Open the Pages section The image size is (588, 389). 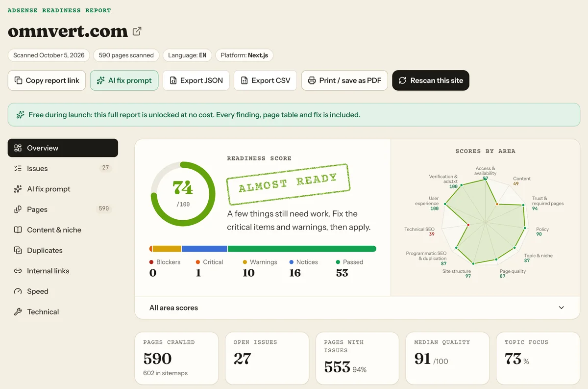tap(63, 209)
